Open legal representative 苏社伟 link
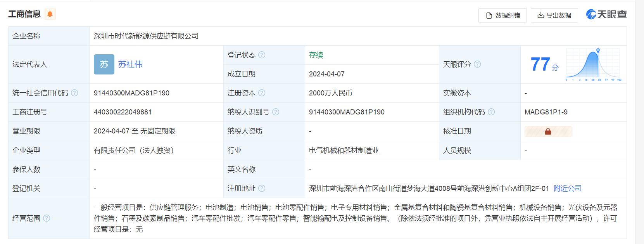 130,64
